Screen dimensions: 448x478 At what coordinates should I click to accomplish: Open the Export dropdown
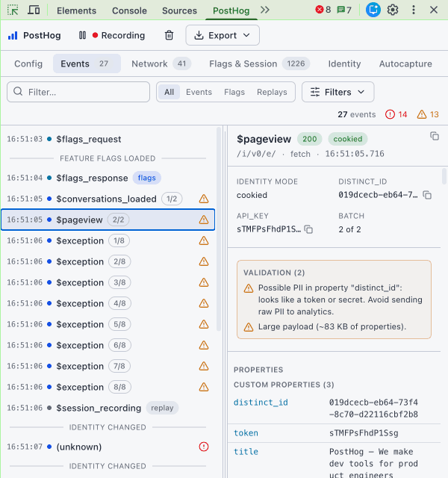click(x=223, y=35)
